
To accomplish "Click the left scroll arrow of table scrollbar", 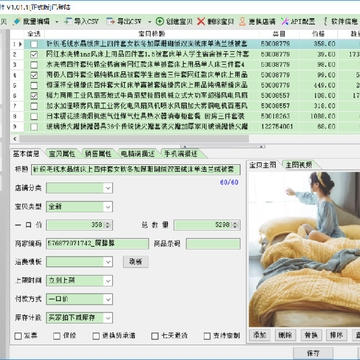I will 15,139.
